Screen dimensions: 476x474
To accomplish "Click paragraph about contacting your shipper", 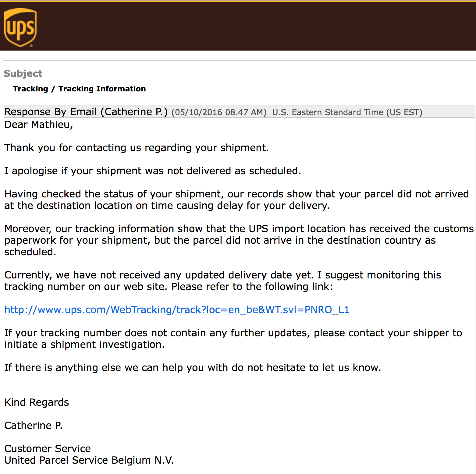I will (233, 338).
